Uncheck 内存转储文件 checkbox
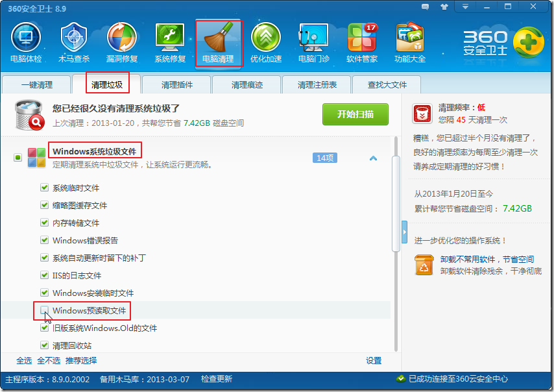The image size is (554, 392). tap(44, 223)
